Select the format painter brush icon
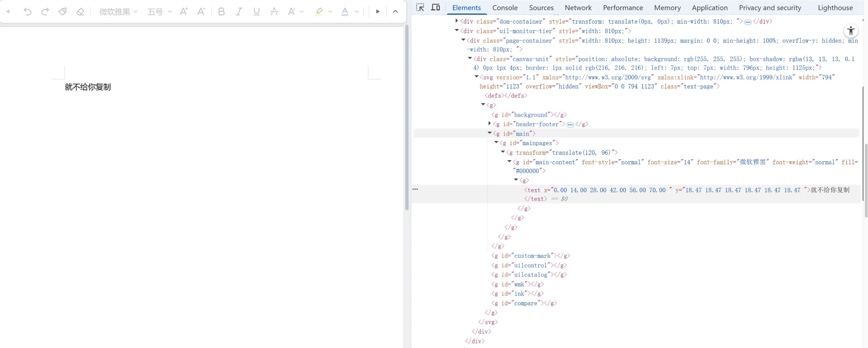 pyautogui.click(x=62, y=12)
